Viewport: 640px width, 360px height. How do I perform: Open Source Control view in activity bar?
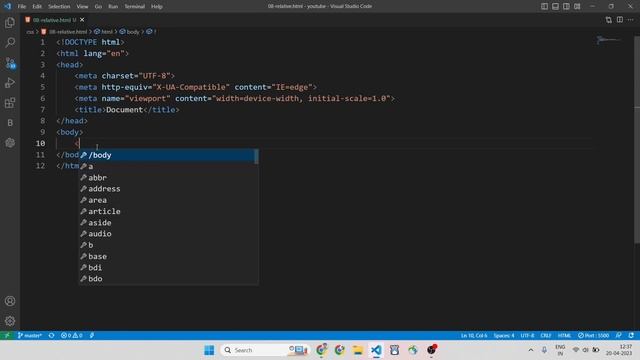[x=10, y=63]
